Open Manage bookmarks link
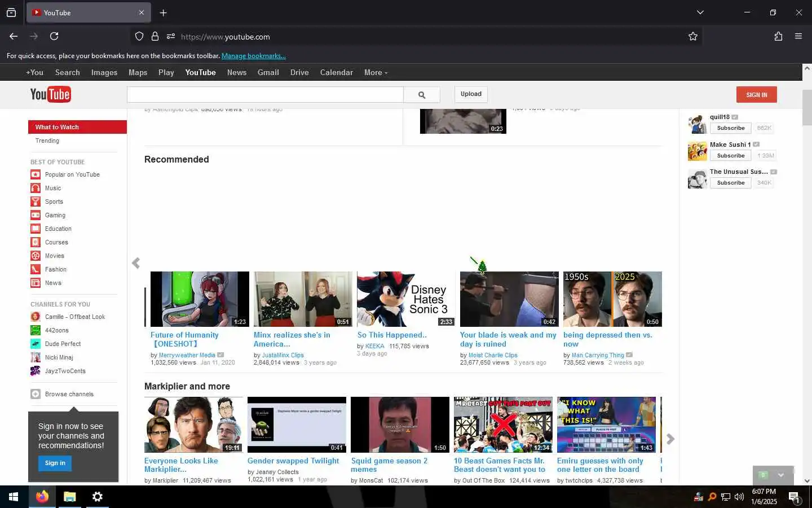 point(254,56)
